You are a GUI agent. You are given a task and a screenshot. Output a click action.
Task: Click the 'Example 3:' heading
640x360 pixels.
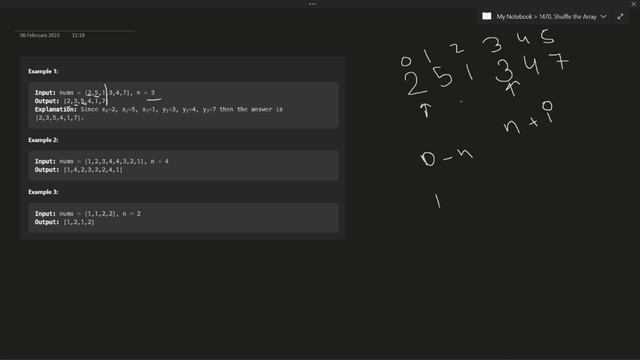tap(43, 192)
